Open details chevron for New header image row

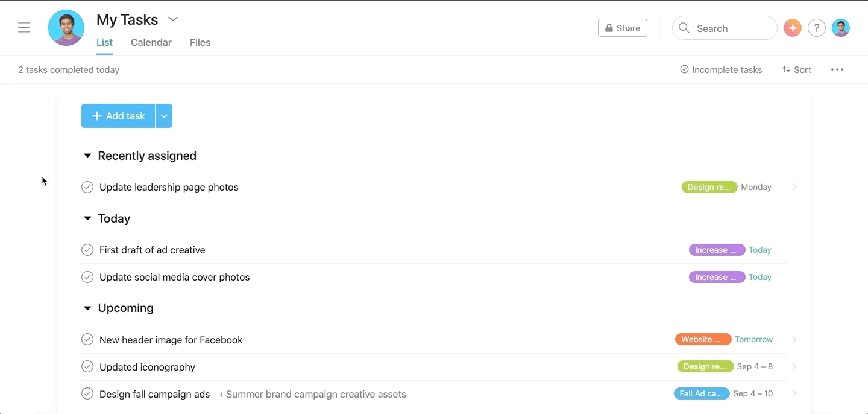[794, 339]
